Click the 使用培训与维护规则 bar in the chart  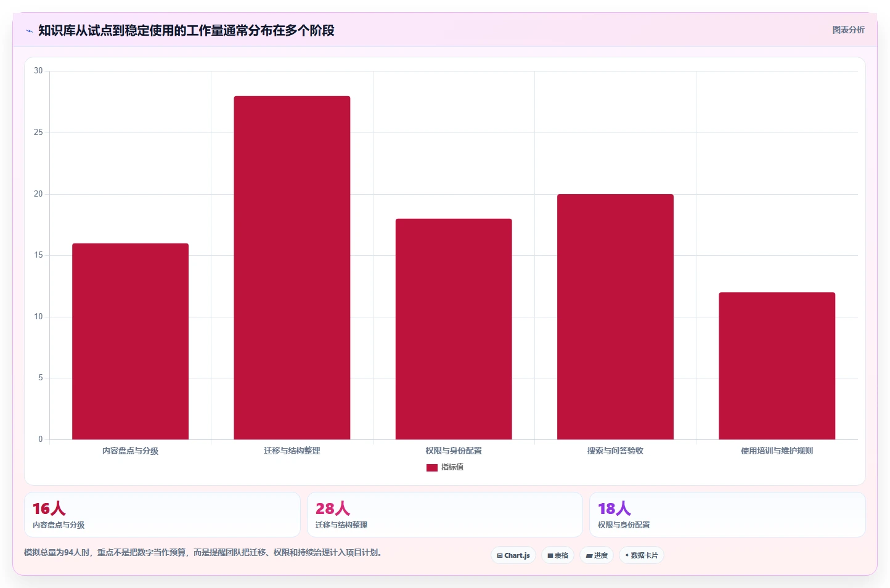pyautogui.click(x=777, y=366)
